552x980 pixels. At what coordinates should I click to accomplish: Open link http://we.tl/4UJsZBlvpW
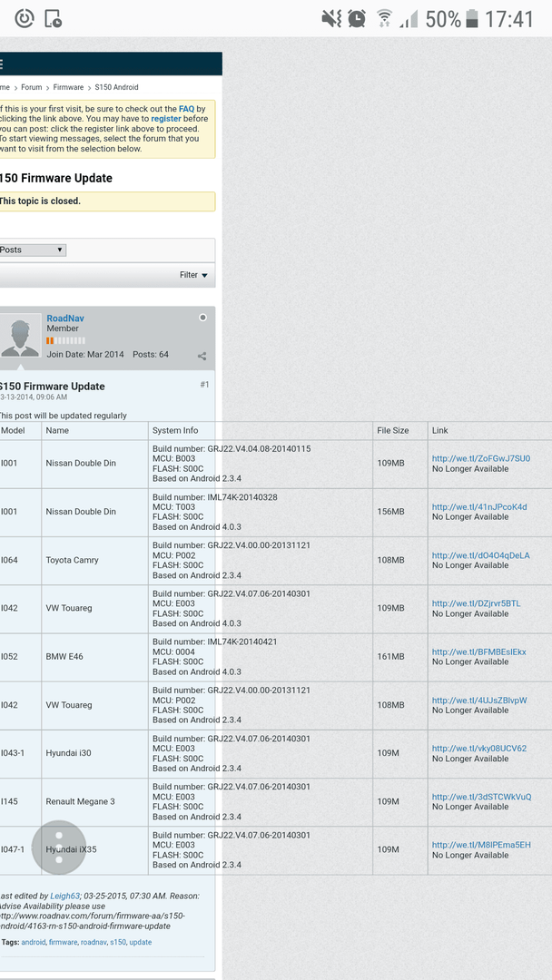(479, 701)
